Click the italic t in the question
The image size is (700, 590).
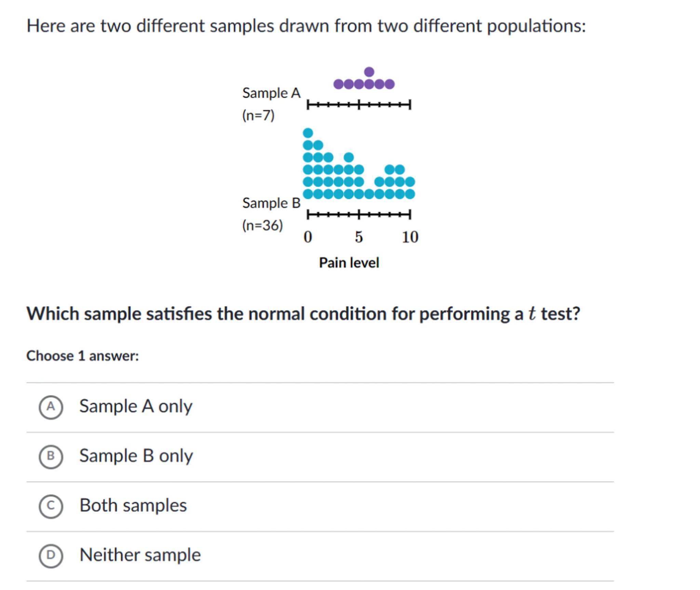[x=531, y=313]
